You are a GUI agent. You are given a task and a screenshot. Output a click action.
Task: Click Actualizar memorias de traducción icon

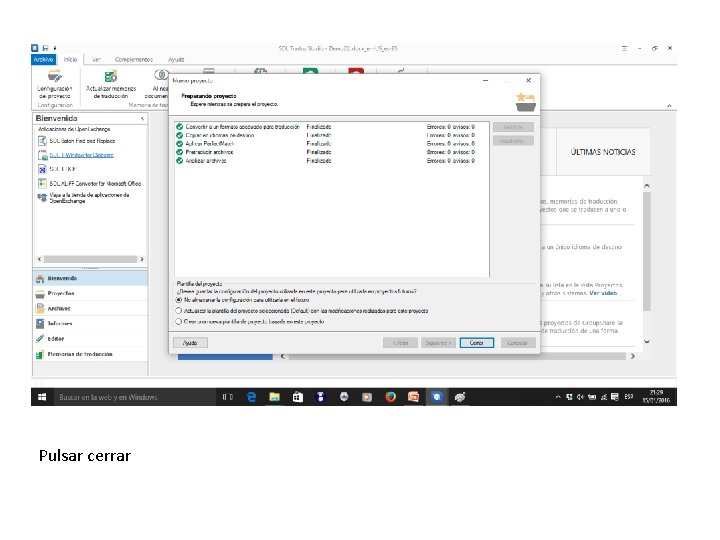pos(111,84)
